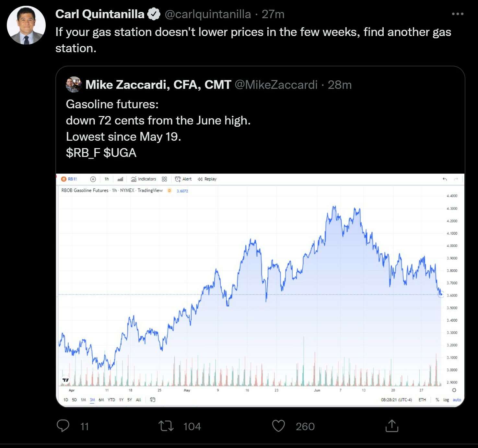Click the Replay rewind icon on chart

coord(200,179)
